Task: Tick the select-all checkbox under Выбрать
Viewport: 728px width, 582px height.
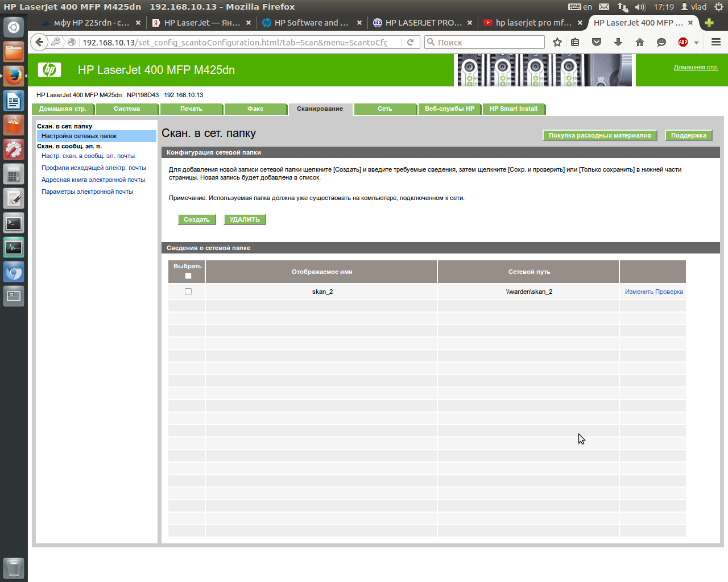Action: pyautogui.click(x=188, y=276)
